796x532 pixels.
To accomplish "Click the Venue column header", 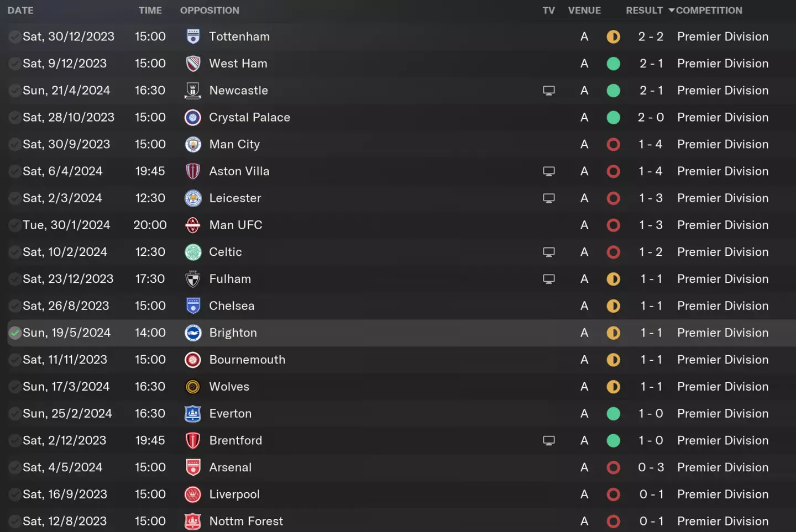I will 584,10.
